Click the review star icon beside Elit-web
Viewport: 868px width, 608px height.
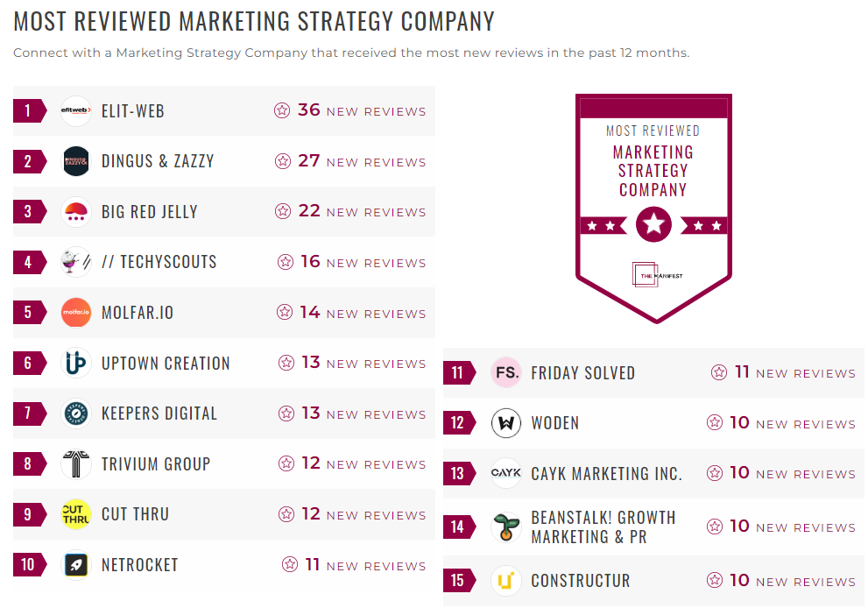coord(282,110)
